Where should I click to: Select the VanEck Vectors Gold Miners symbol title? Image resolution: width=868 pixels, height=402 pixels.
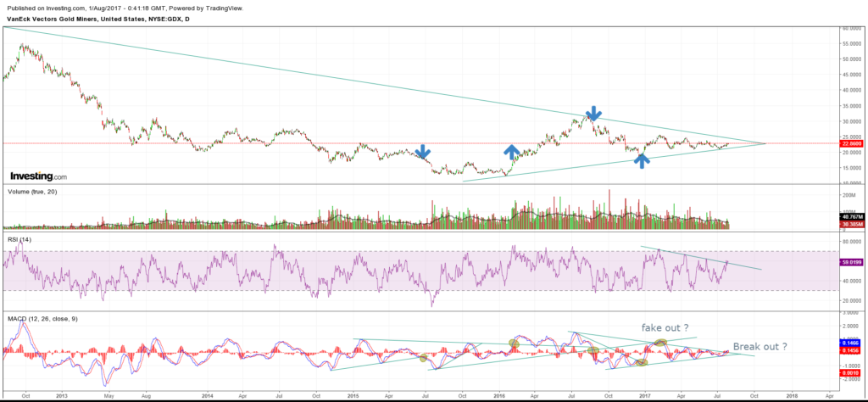99,19
